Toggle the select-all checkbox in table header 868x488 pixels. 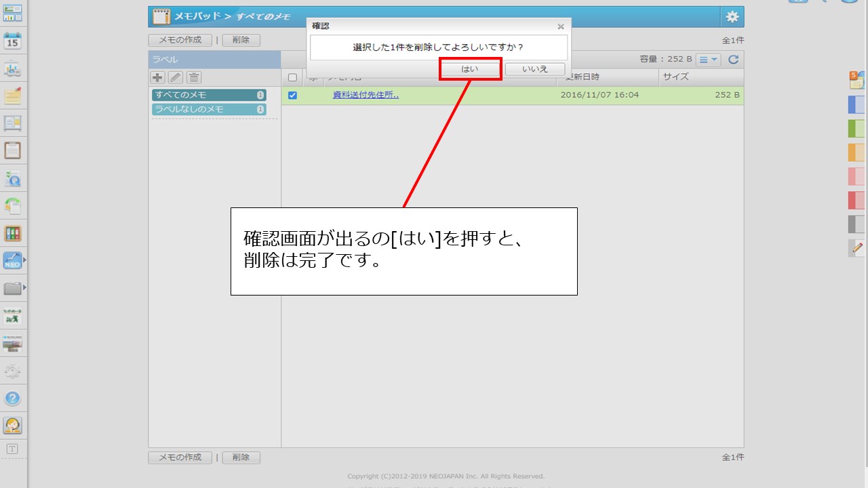(x=293, y=78)
